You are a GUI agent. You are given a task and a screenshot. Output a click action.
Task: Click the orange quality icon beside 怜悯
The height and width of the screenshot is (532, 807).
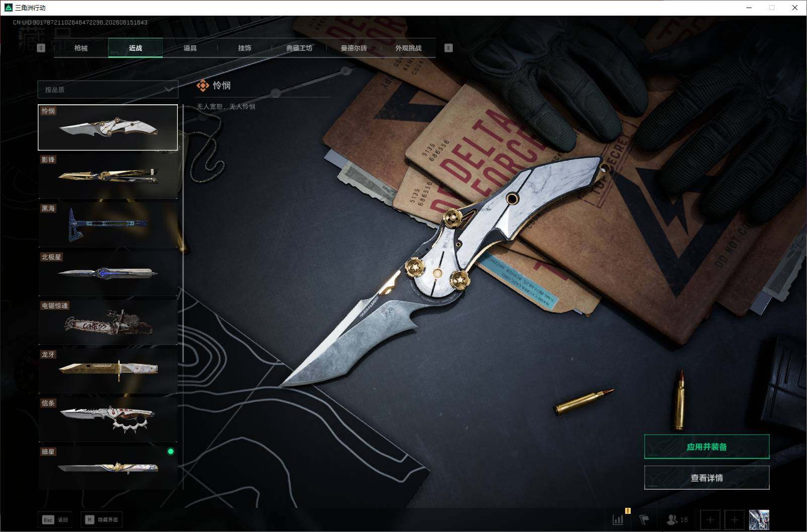pyautogui.click(x=203, y=86)
